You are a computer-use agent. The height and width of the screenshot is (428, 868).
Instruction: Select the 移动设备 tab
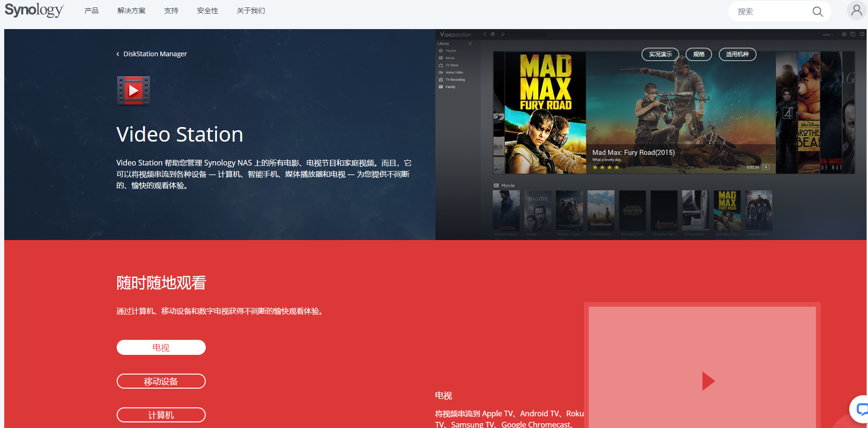pos(161,381)
